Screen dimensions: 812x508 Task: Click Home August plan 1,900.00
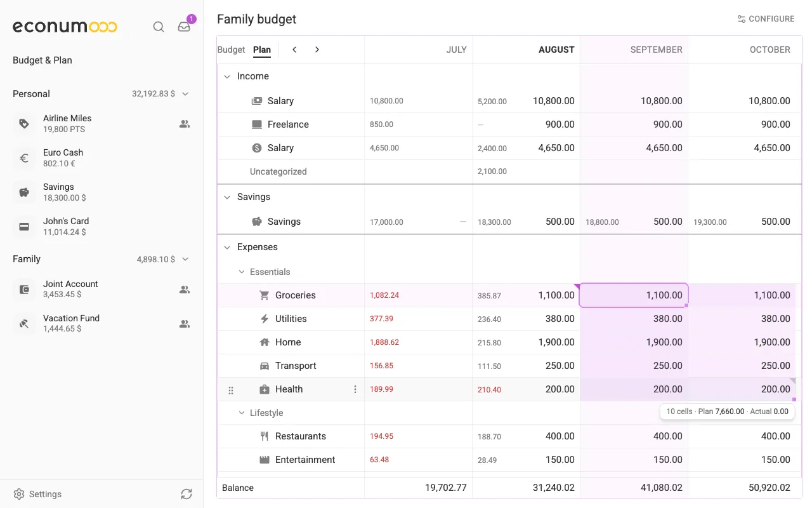click(x=556, y=342)
